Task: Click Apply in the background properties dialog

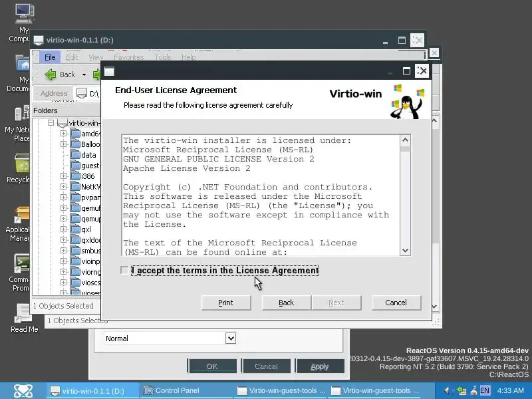Action: tap(320, 366)
